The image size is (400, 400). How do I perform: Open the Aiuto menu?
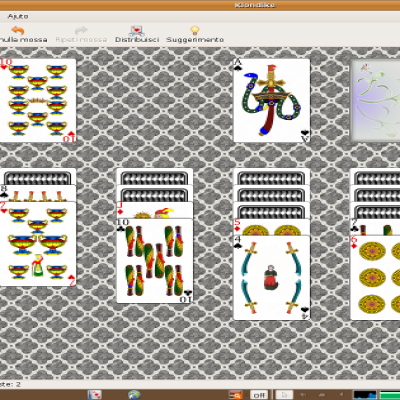(18, 16)
